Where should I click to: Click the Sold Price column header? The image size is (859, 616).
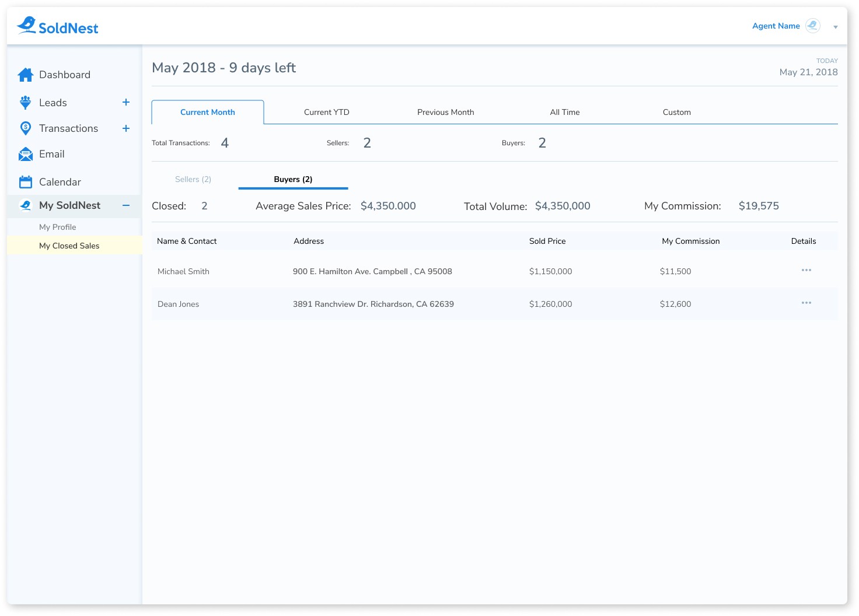[x=547, y=241]
